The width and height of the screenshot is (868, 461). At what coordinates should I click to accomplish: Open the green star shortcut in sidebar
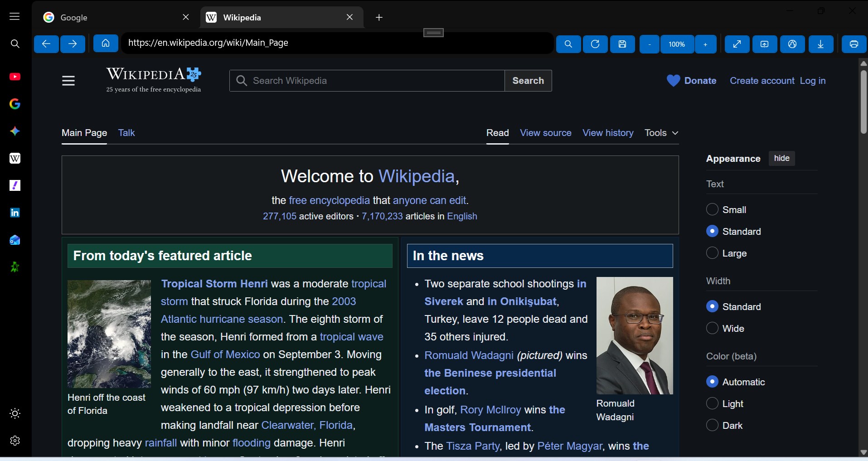[x=15, y=267]
